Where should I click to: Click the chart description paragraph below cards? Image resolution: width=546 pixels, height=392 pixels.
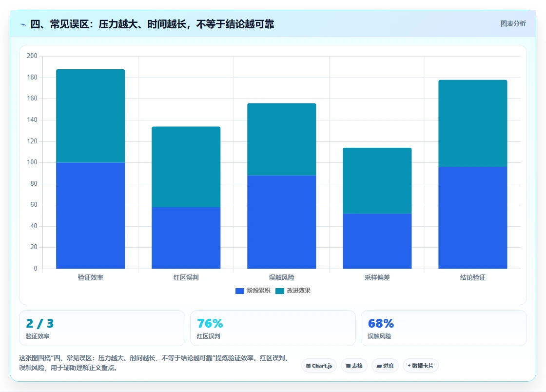click(155, 363)
